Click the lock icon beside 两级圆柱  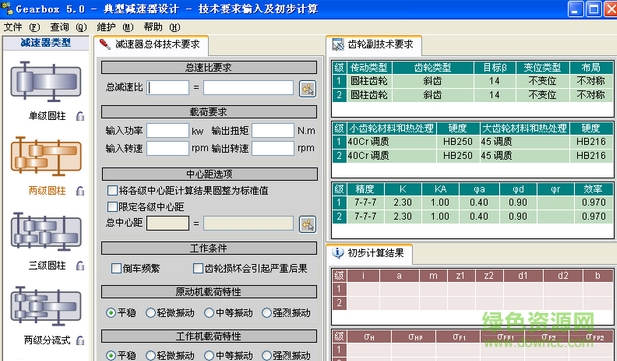click(80, 191)
